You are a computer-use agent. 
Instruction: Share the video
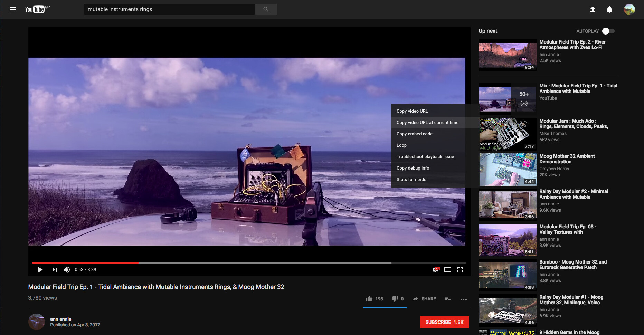(x=424, y=299)
